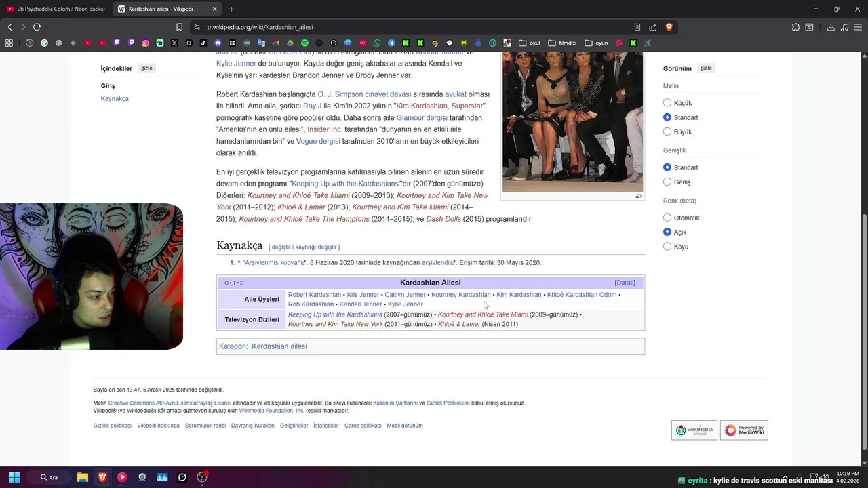Select the Geniş width option
Viewport: 868px width, 488px height.
pyautogui.click(x=667, y=182)
